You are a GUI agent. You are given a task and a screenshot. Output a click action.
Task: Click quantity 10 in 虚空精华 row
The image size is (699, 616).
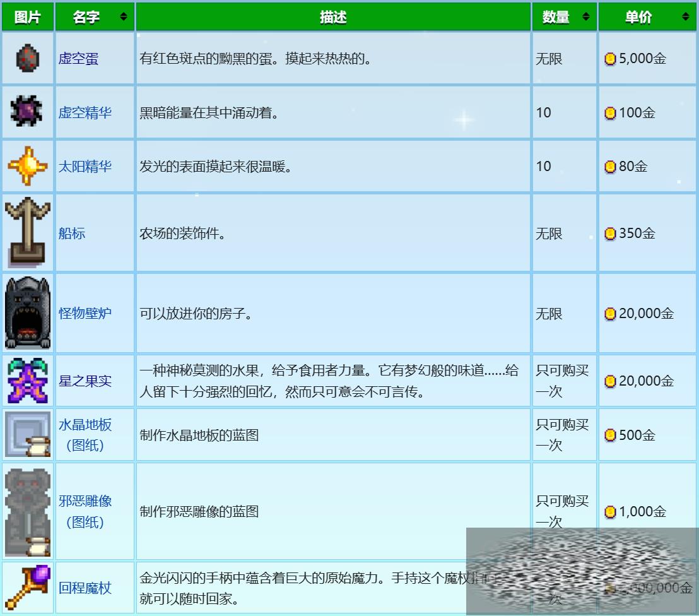coord(543,113)
